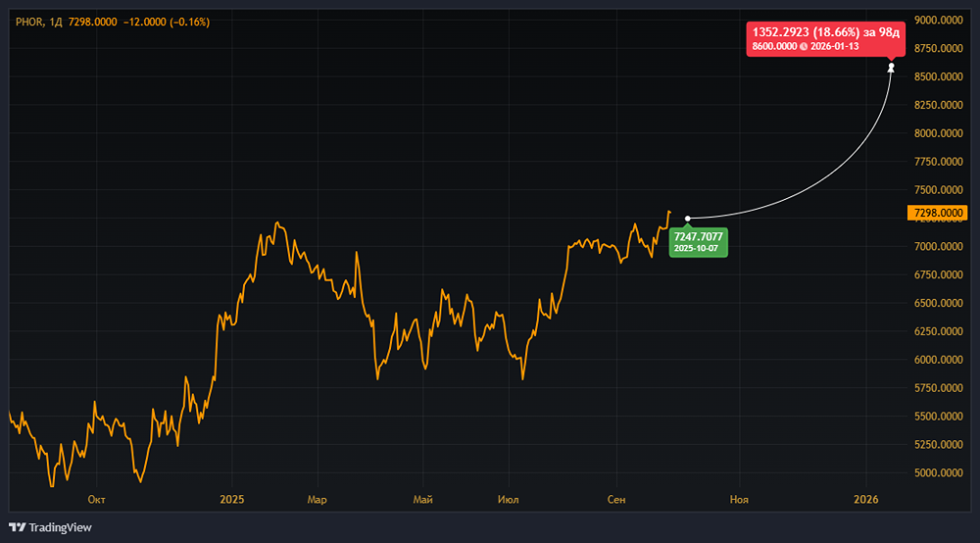The image size is (980, 543).
Task: Click the 5000.0000 price axis label
Action: [938, 473]
